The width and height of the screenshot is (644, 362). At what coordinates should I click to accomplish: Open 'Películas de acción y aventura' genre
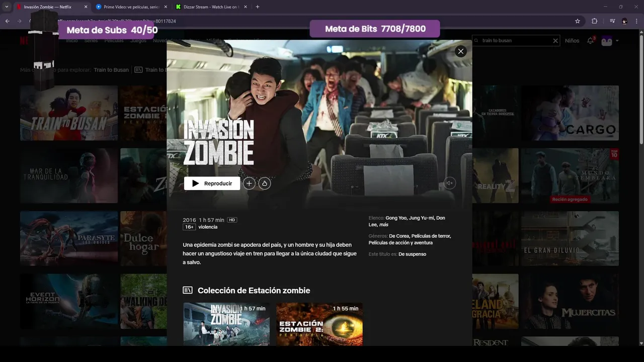click(400, 243)
